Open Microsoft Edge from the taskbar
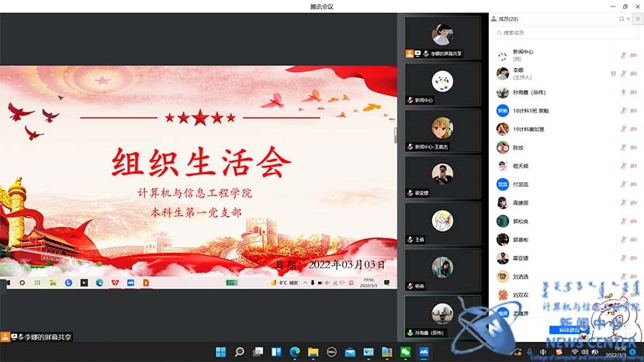The width and height of the screenshot is (644, 362). coord(294,352)
